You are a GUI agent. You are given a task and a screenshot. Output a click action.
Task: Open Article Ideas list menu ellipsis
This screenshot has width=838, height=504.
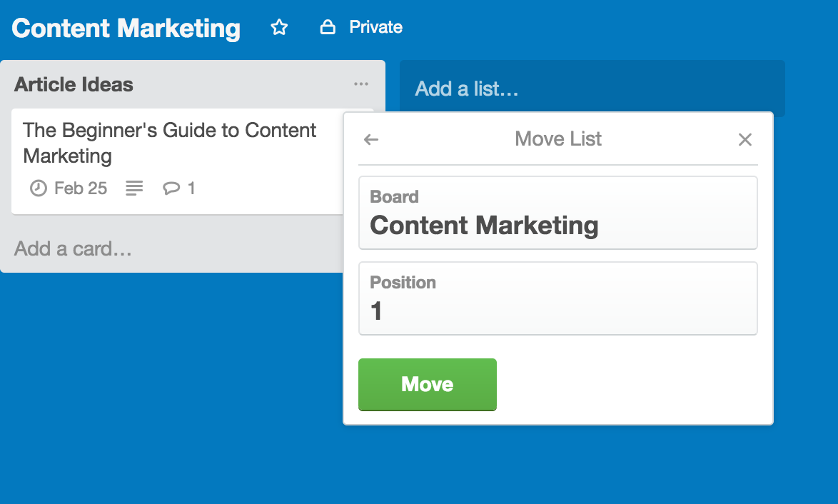coord(360,84)
